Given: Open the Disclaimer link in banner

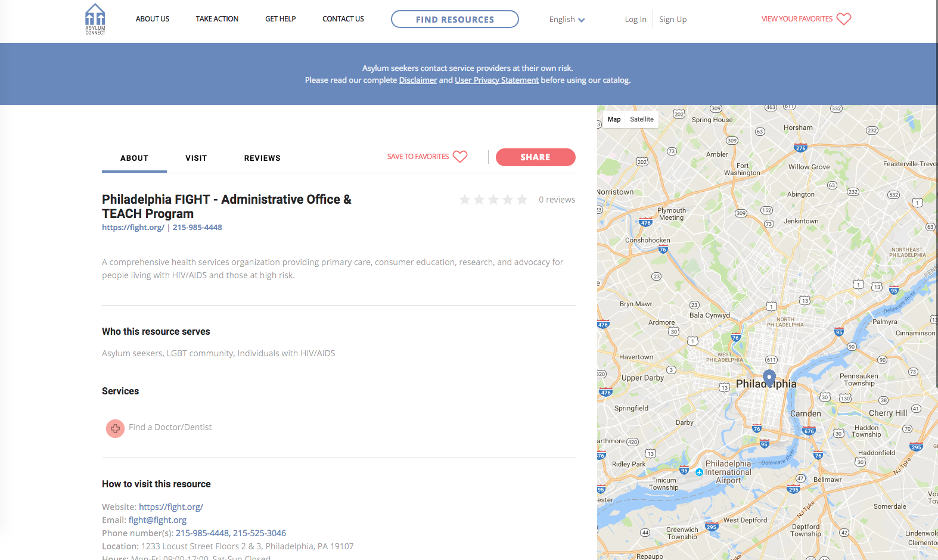Looking at the screenshot, I should (x=418, y=80).
